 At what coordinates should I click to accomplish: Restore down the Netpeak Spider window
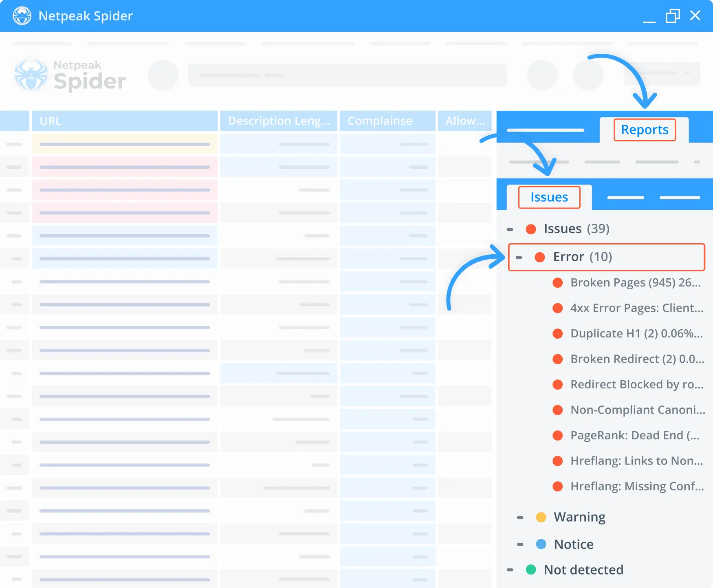(x=673, y=16)
